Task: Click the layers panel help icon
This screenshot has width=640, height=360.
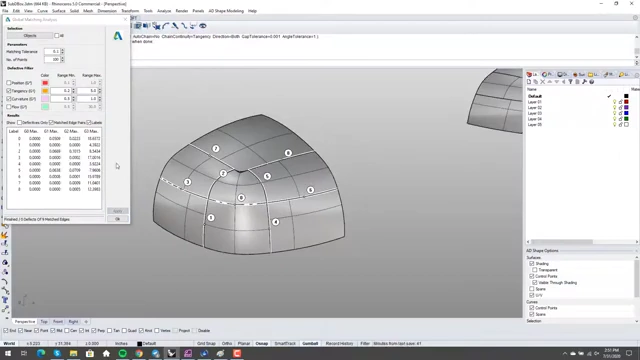Action: (591, 82)
